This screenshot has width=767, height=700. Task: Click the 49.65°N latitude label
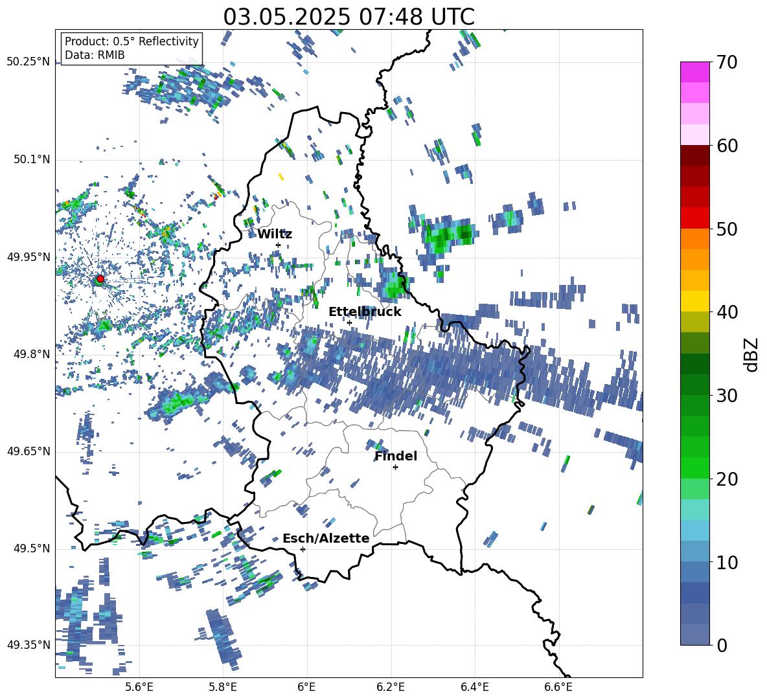(x=29, y=451)
